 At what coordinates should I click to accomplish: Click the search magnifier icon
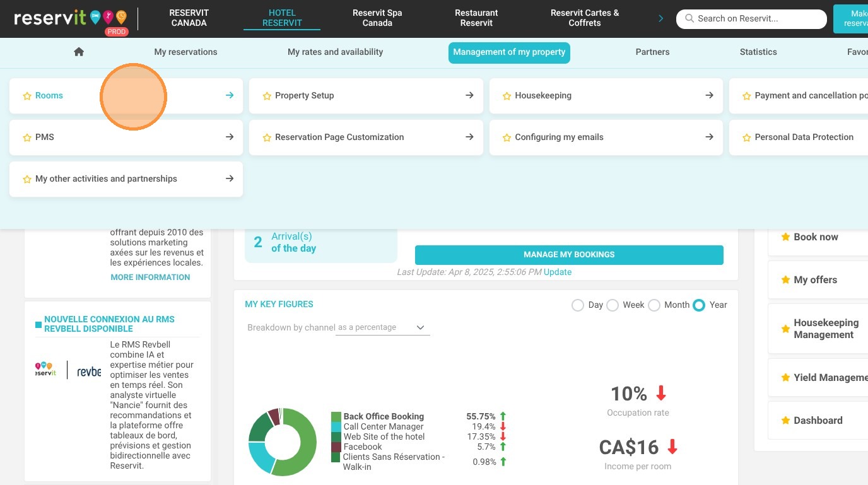(x=689, y=19)
